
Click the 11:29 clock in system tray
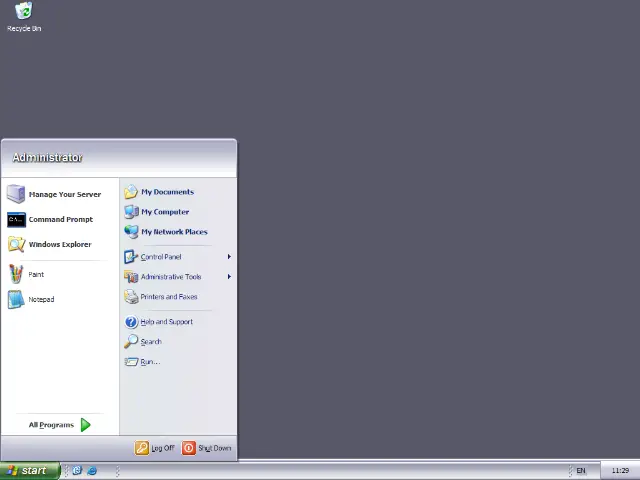(620, 471)
